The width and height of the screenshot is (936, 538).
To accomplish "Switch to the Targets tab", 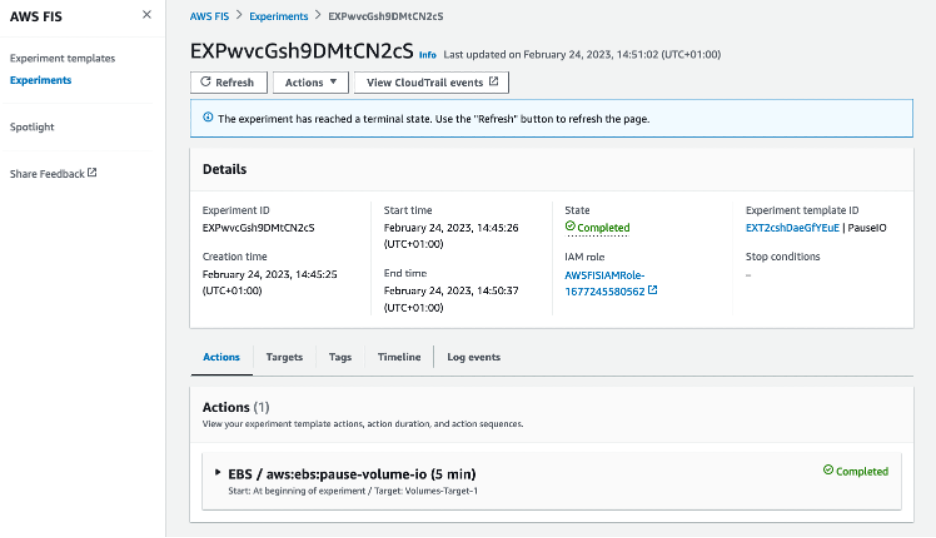I will (x=284, y=357).
